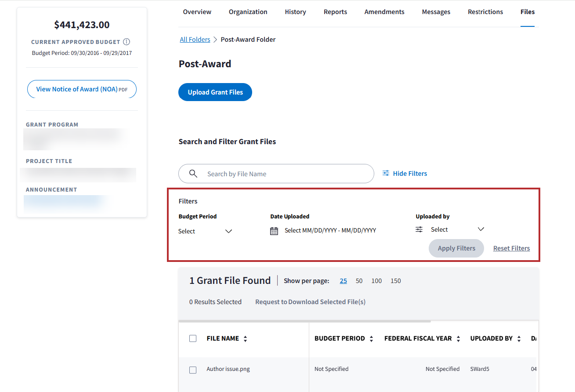Click the info icon beside Current Approved Budget
This screenshot has width=575, height=392.
[x=127, y=42]
